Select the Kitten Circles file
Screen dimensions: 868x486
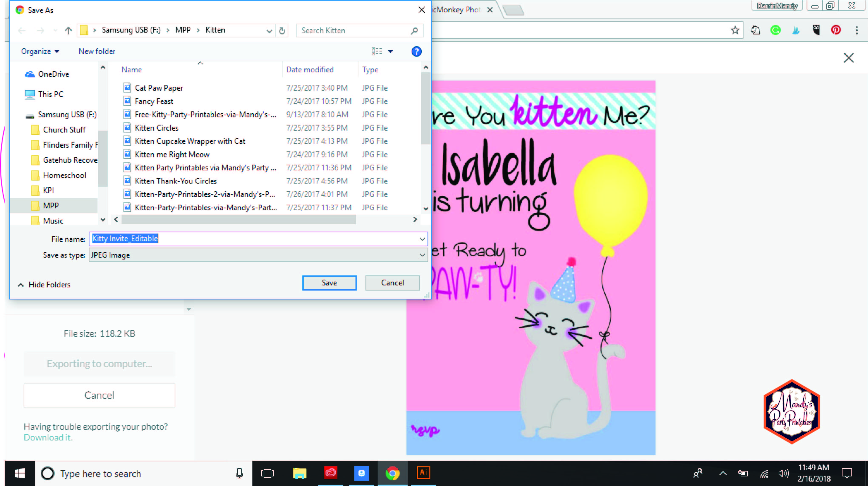click(156, 128)
